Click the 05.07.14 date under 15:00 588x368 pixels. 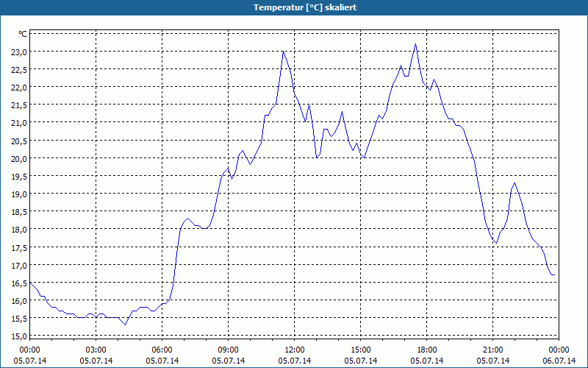coord(361,361)
